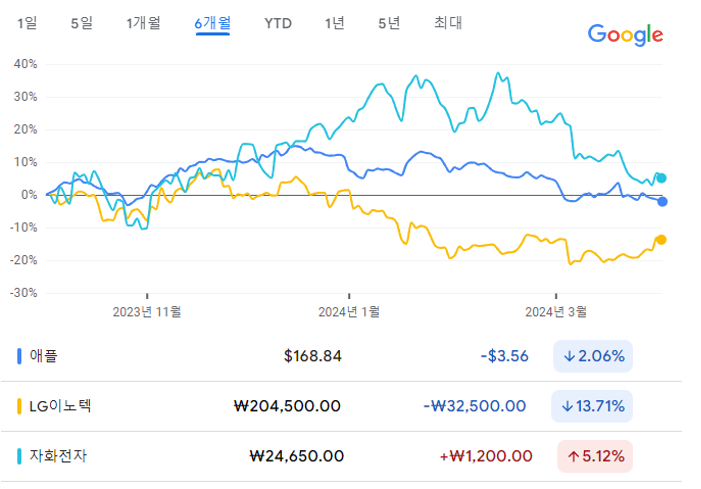
Task: Select the 6개월 range tab
Action: click(x=212, y=23)
